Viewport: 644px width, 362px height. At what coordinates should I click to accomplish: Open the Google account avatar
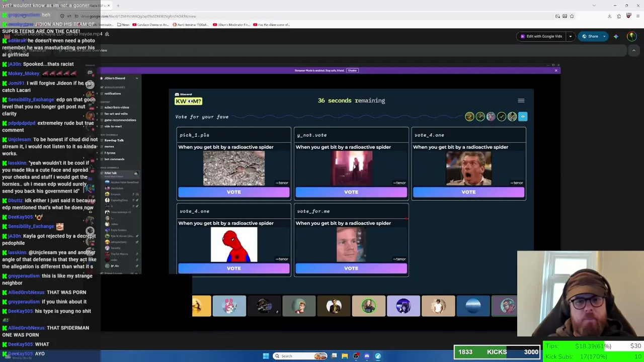click(631, 36)
